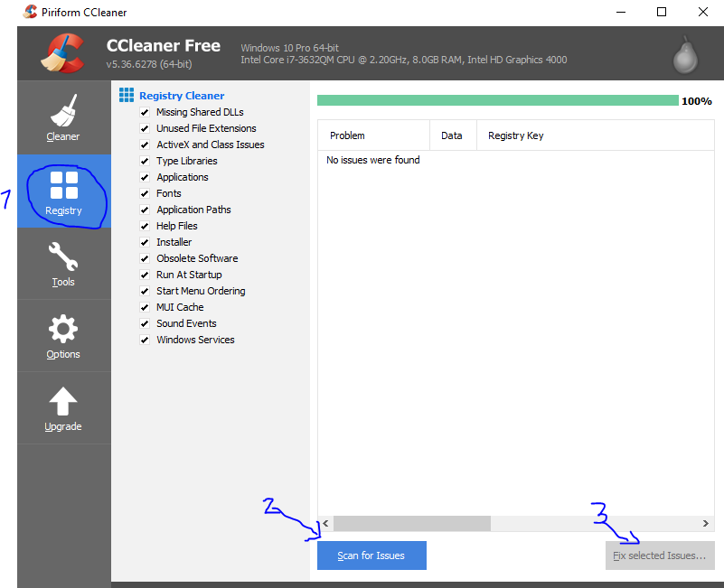Screen dimensions: 724x588
Task: Select the Registry section grid icon
Action: [x=63, y=185]
